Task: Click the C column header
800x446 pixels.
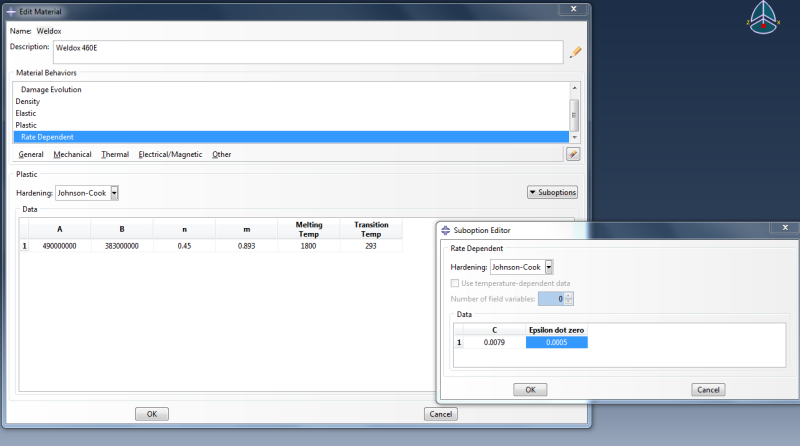Action: coord(494,330)
